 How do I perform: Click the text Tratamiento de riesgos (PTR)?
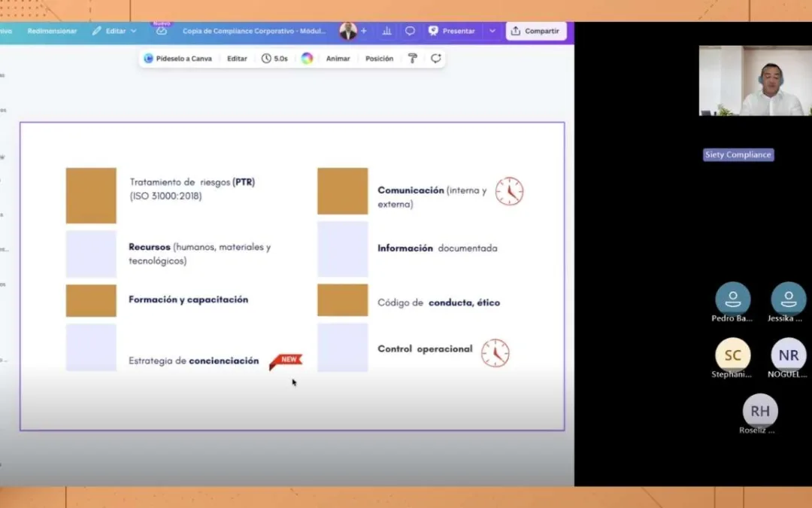click(x=192, y=182)
